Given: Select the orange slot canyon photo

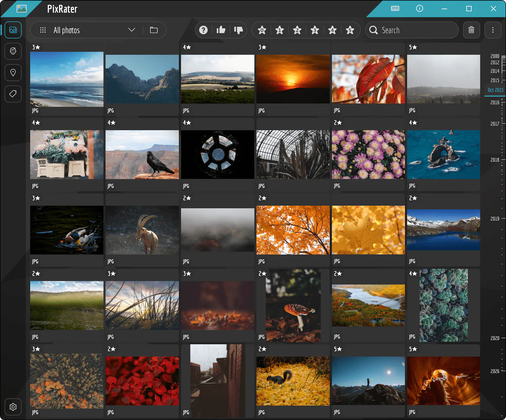Looking at the screenshot, I should pos(444,381).
